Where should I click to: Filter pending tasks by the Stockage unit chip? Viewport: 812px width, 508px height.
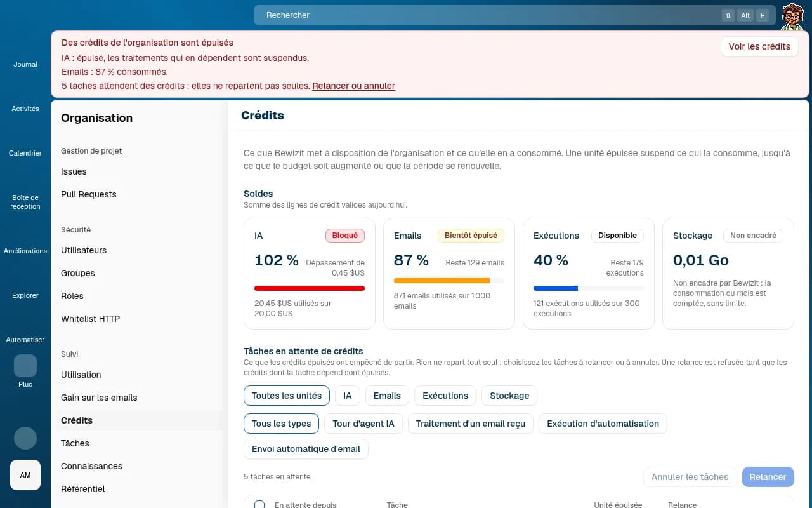click(x=509, y=396)
